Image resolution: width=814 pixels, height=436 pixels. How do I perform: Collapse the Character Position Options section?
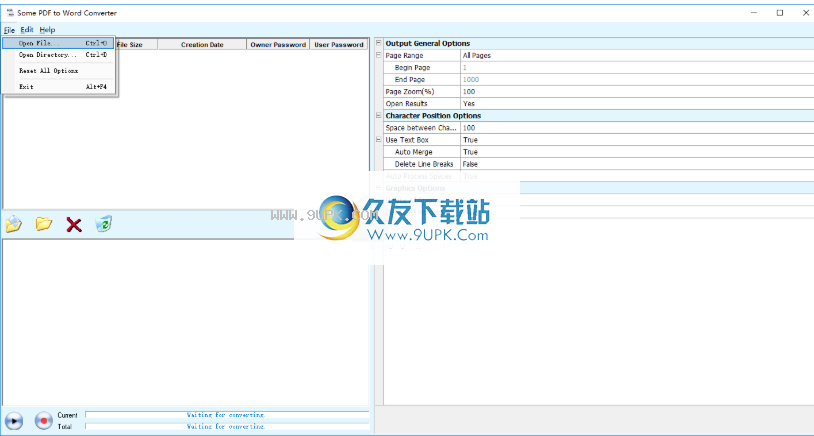378,115
